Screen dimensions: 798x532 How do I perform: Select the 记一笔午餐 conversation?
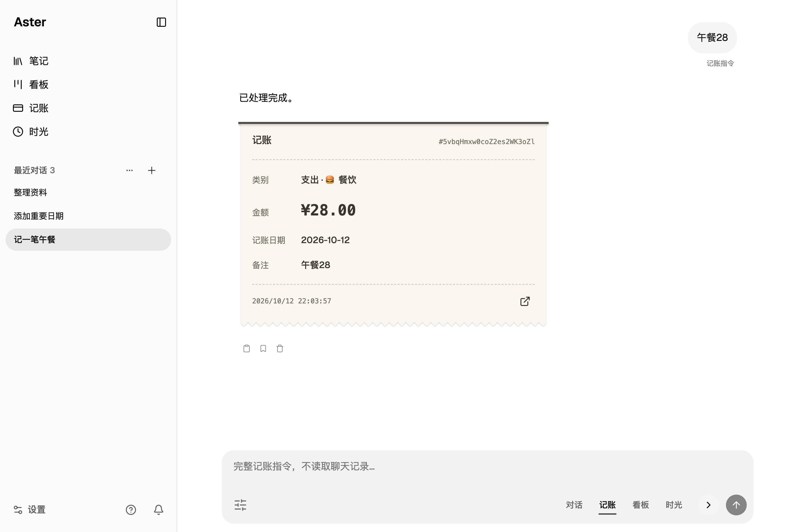88,239
